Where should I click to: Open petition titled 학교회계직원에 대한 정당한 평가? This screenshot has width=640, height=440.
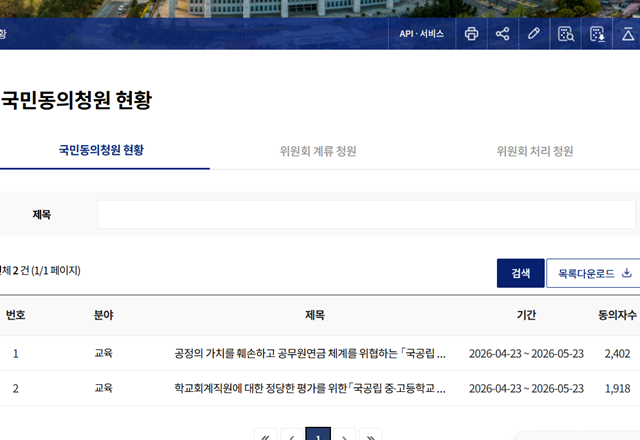tap(310, 388)
